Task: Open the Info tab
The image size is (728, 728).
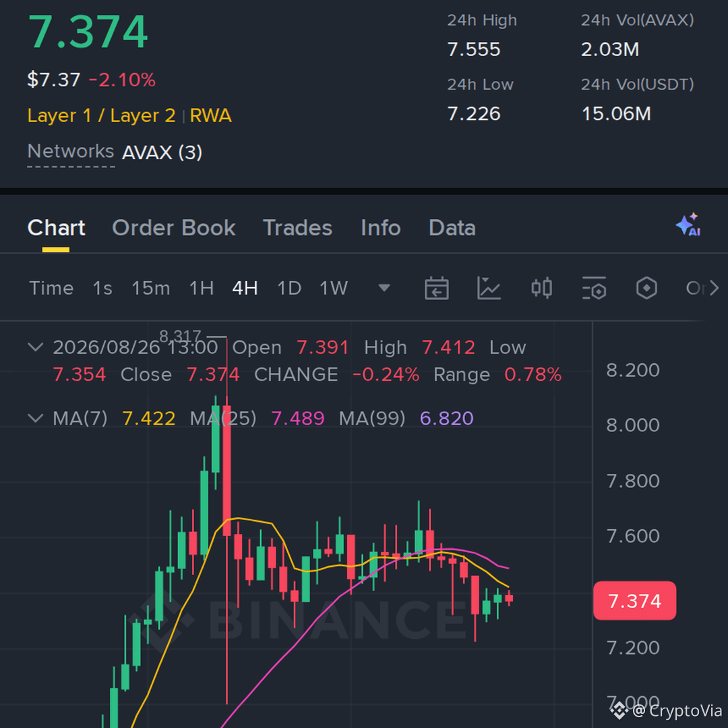Action: click(x=381, y=228)
